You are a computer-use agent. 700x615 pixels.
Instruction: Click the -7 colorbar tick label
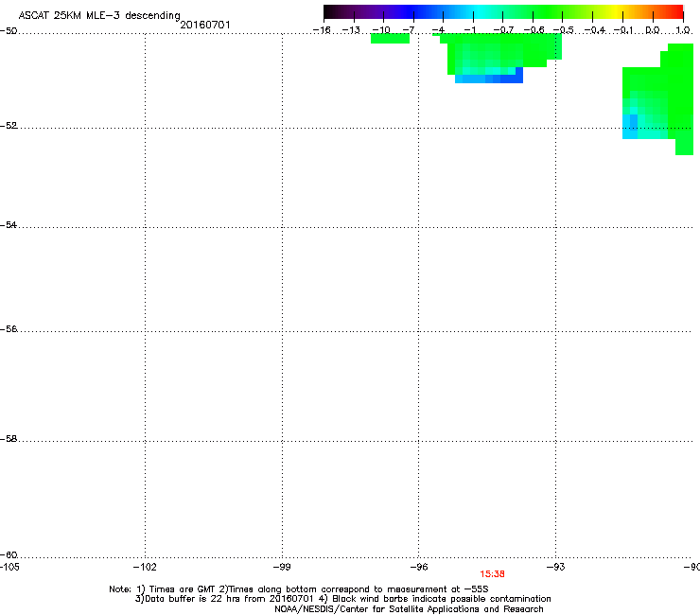click(x=409, y=30)
